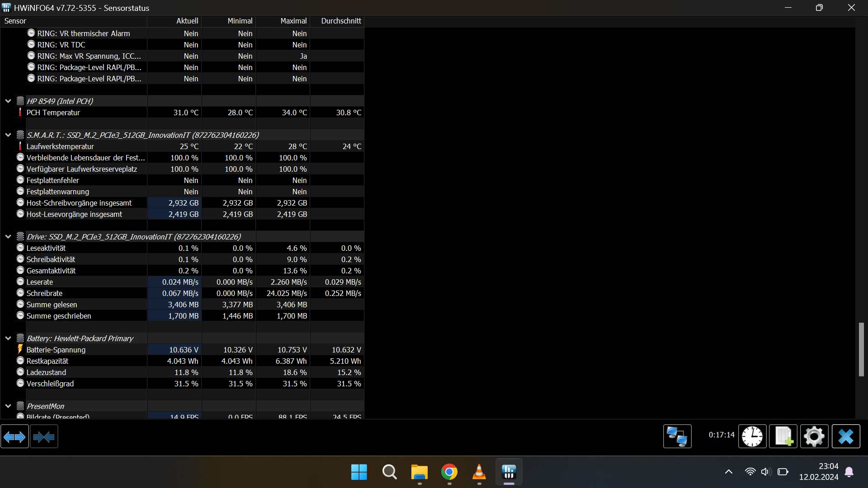Collapse the Battery Hewlett-Packard Primary group
Viewport: 868px width, 488px height.
8,338
